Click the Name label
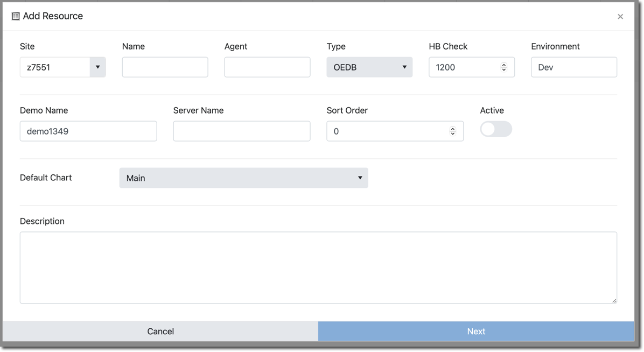The width and height of the screenshot is (644, 352). 134,46
